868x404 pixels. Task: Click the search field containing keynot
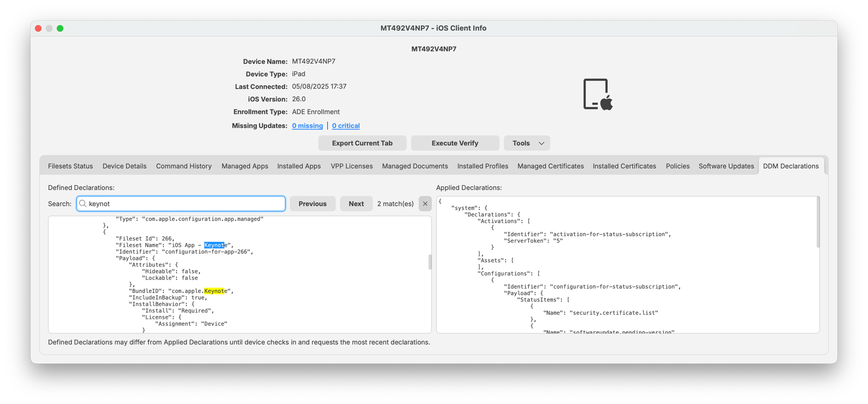185,204
